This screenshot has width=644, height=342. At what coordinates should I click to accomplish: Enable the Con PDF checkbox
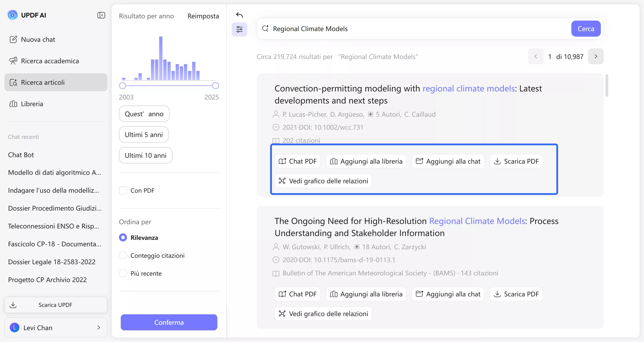pos(123,190)
